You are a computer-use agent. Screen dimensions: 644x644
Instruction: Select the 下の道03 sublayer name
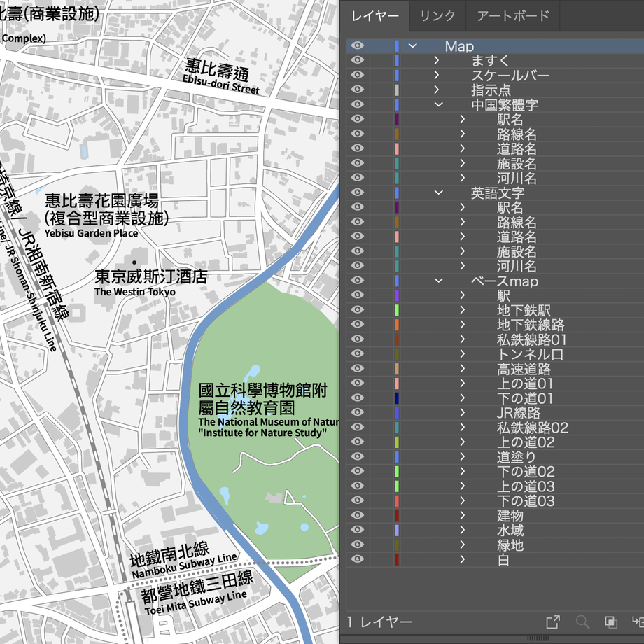point(526,501)
